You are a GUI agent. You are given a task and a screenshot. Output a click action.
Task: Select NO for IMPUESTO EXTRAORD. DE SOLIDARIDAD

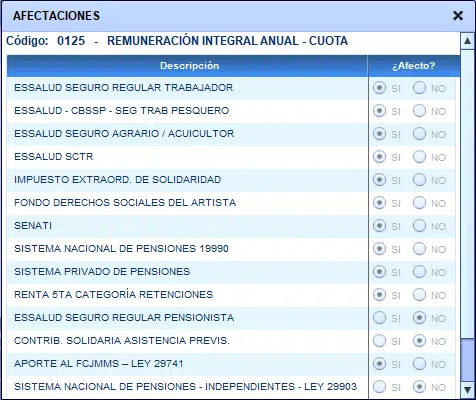(419, 180)
